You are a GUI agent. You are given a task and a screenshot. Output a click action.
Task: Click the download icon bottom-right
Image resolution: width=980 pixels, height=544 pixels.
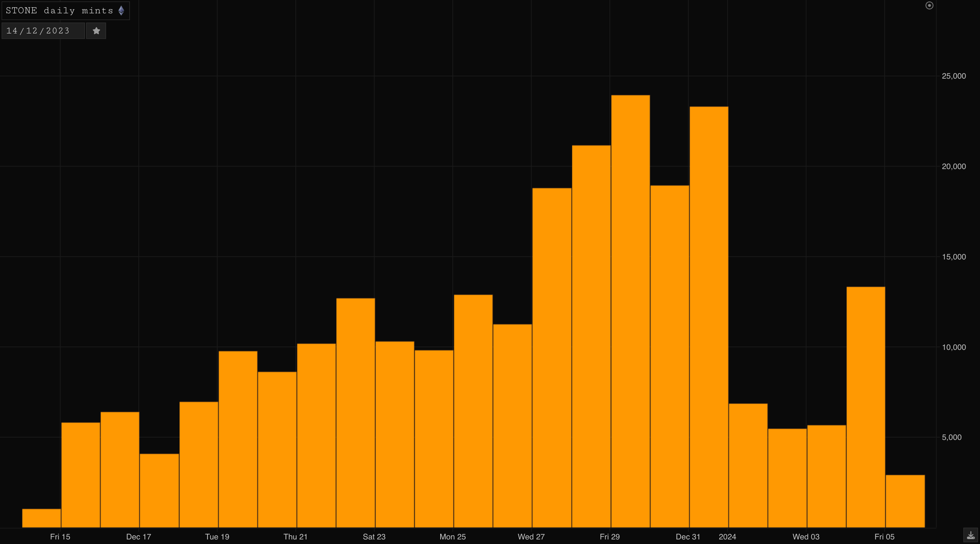(970, 536)
